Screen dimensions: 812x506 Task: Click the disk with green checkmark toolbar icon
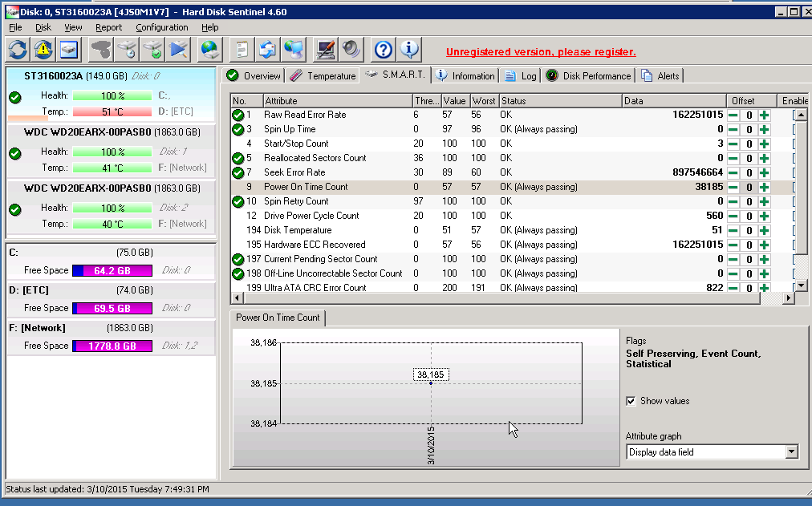pyautogui.click(x=152, y=51)
